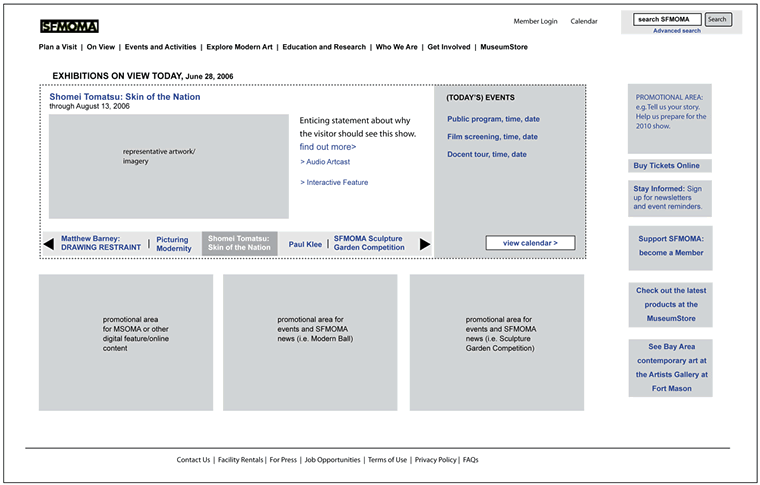Open Advanced search link

(677, 31)
